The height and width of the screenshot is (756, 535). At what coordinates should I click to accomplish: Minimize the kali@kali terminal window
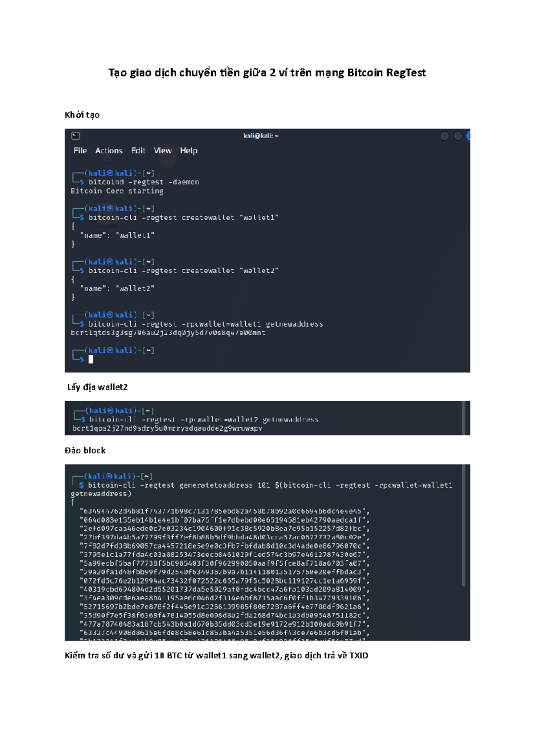pyautogui.click(x=444, y=136)
